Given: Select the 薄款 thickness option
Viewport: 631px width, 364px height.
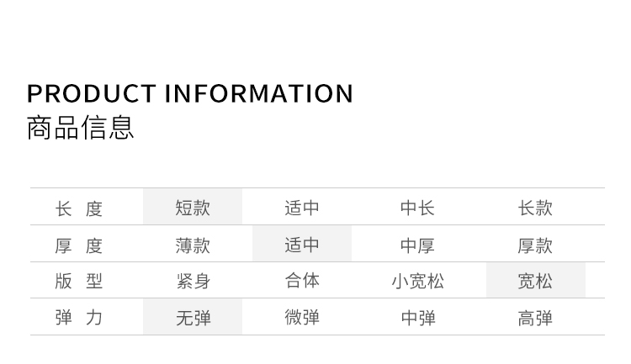Looking at the screenshot, I should [x=193, y=245].
